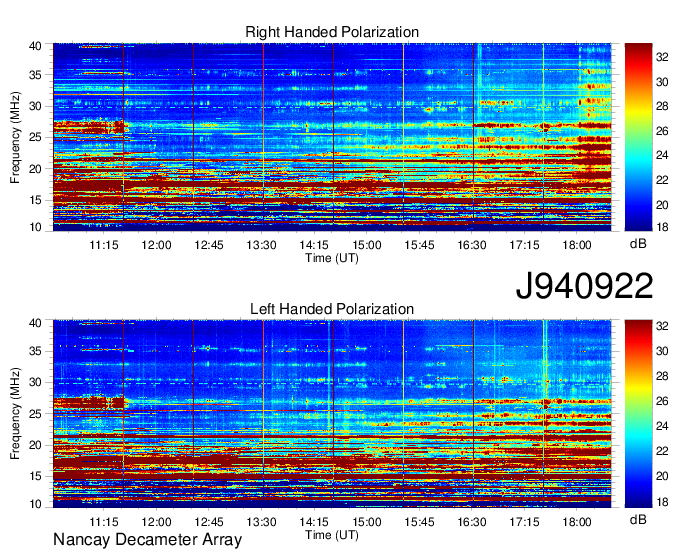Click the 10 MHz tick on Right Handed plot
Screen dimensions: 680x552
pyautogui.click(x=35, y=227)
